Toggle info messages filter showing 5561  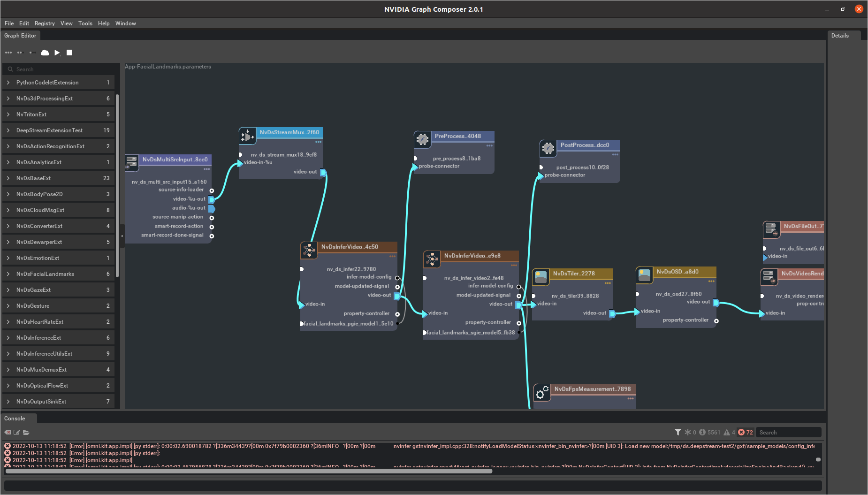pyautogui.click(x=710, y=432)
